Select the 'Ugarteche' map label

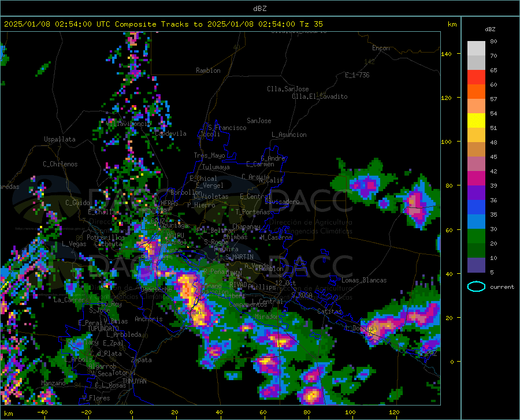tap(157, 289)
